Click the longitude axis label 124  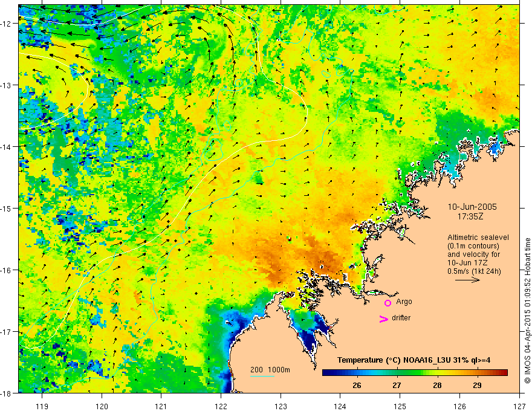coord(340,406)
